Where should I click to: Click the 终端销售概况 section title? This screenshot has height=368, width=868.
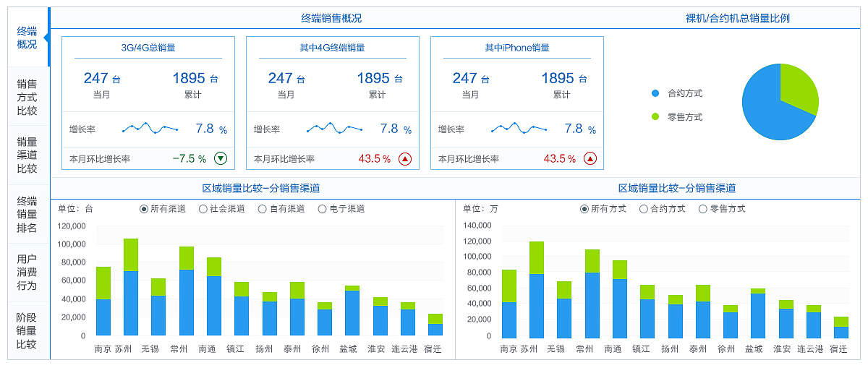tap(331, 19)
